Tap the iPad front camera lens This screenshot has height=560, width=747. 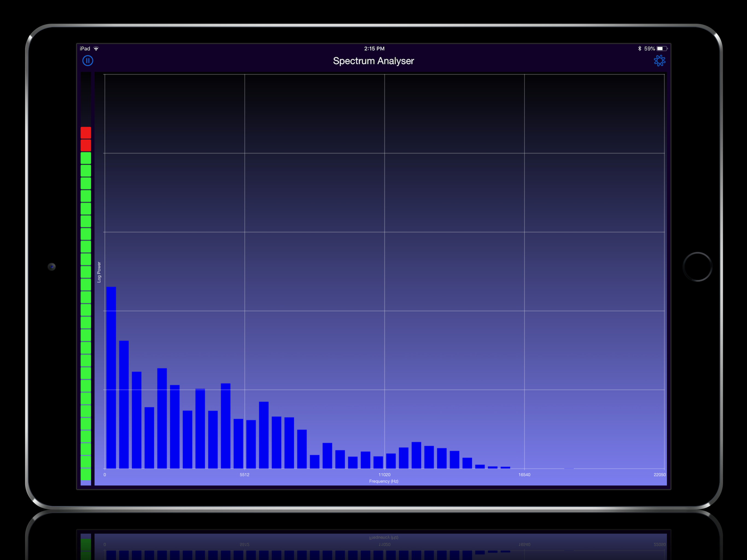[52, 267]
